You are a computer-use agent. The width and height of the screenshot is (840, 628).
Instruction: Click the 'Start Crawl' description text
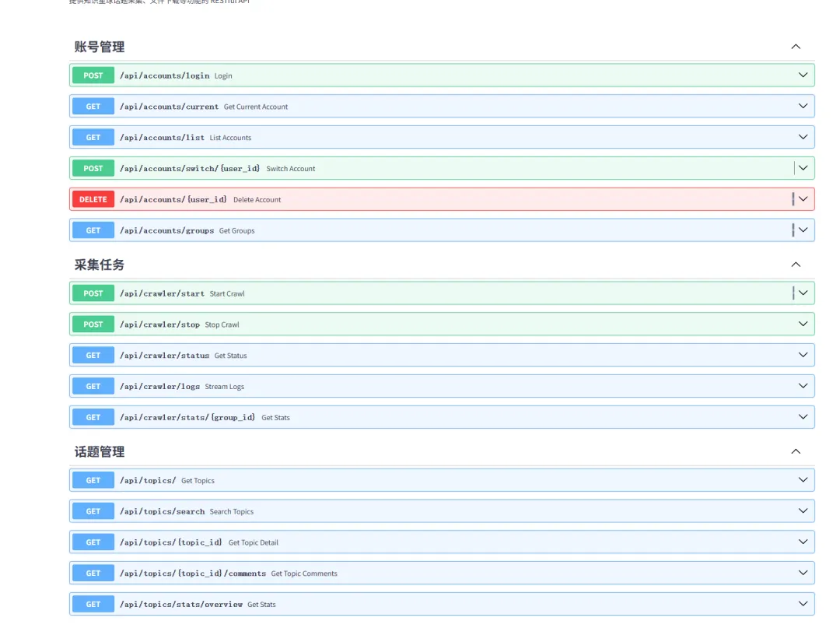tap(227, 293)
